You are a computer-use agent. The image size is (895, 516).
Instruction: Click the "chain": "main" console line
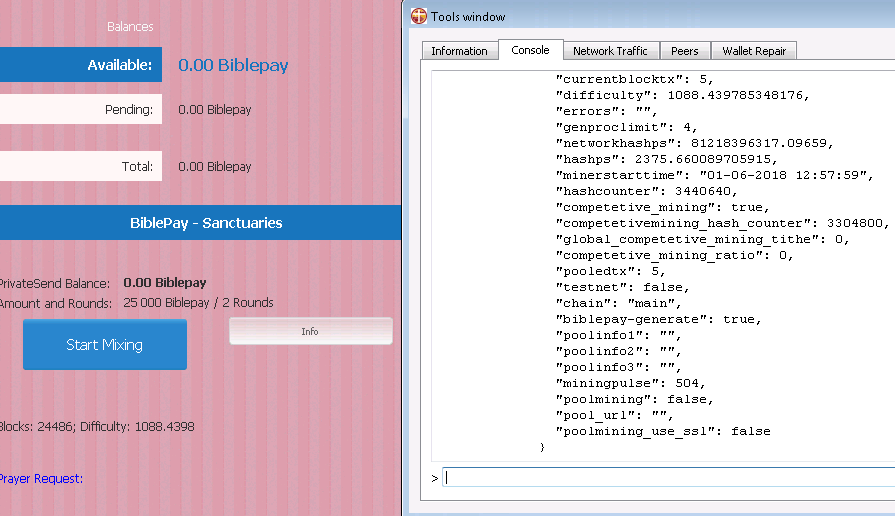coord(619,303)
